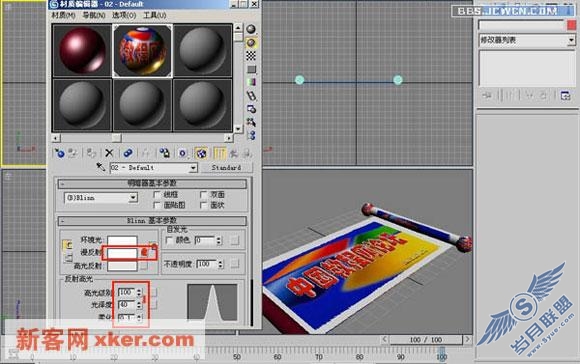
Task: Click the Sample Type sphere icon
Action: point(251,29)
